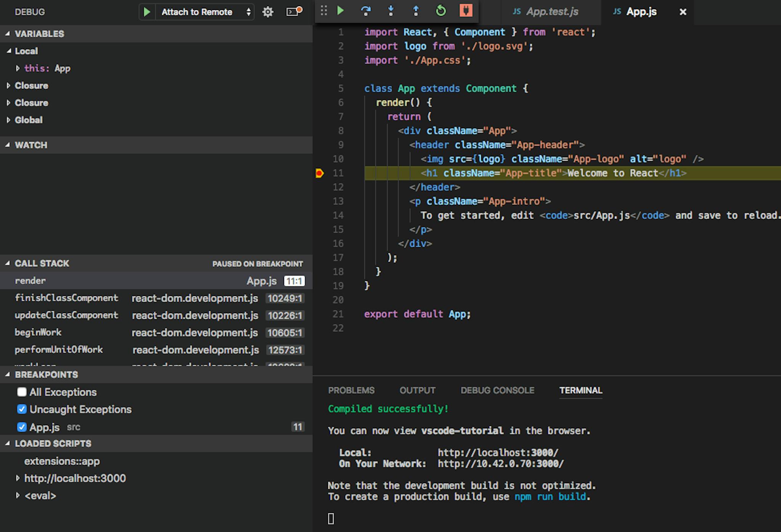The image size is (781, 532).
Task: Uncheck the App.js breakpoint entry
Action: 22,427
